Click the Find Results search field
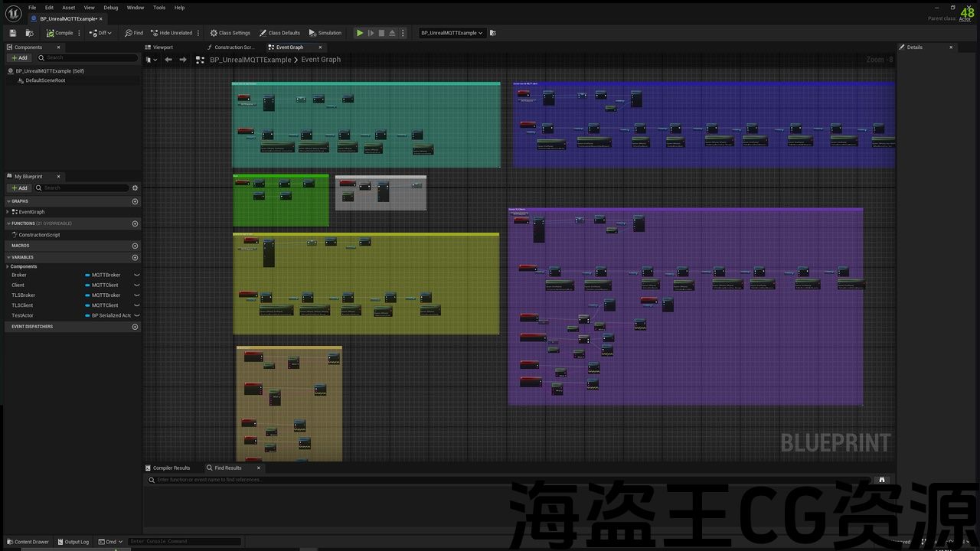Screen dimensions: 980x551 (505, 480)
